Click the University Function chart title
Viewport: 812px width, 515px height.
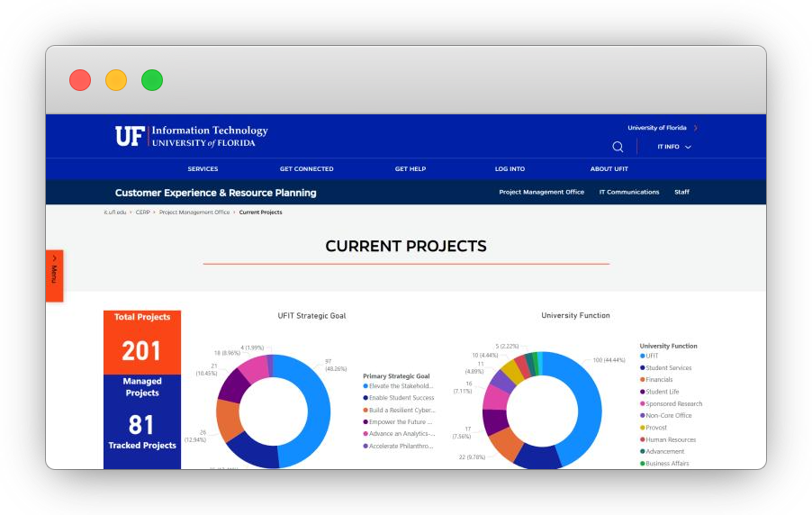(x=575, y=315)
